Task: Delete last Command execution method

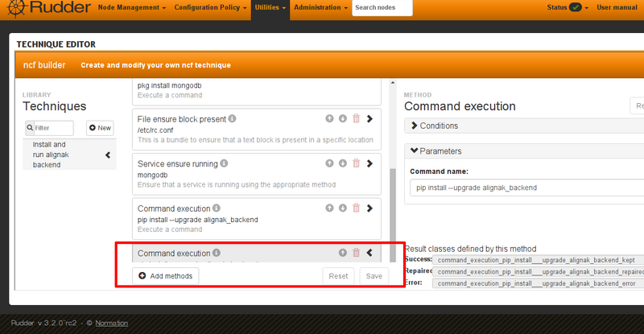Action: click(356, 253)
